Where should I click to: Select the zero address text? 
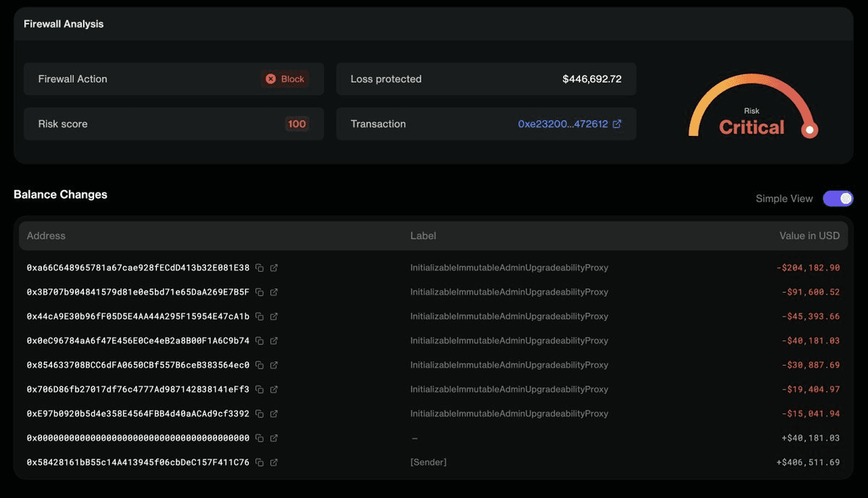pos(138,438)
